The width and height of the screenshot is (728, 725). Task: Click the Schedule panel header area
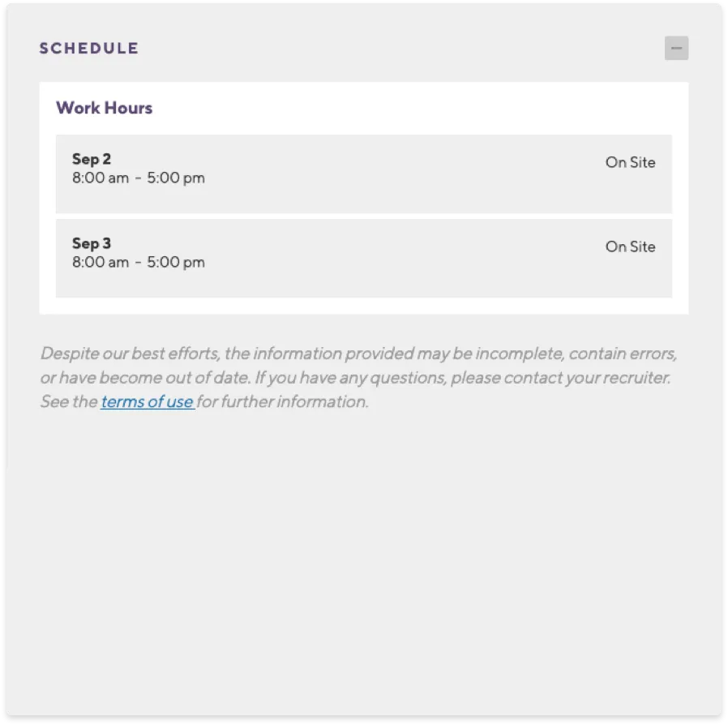coord(363,49)
